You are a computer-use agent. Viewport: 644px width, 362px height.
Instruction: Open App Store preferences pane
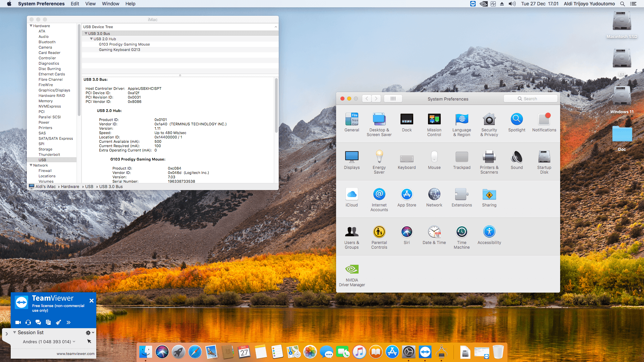click(x=407, y=197)
